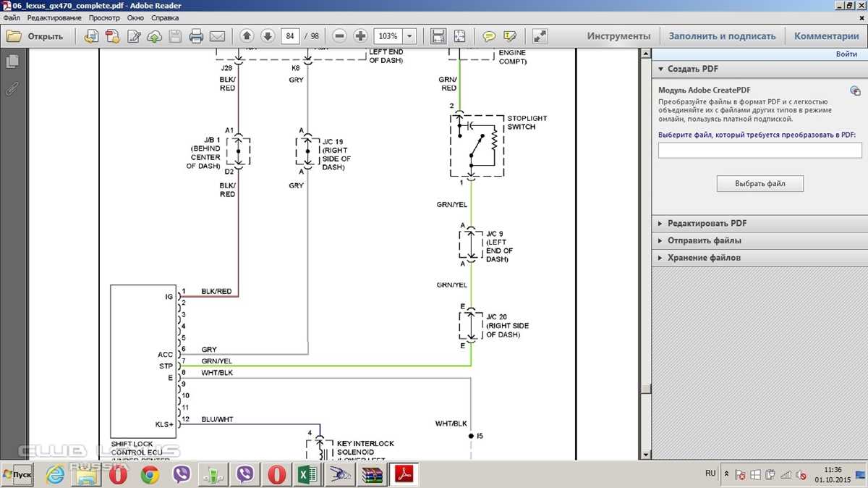Click the file-to-convert input field

759,150
